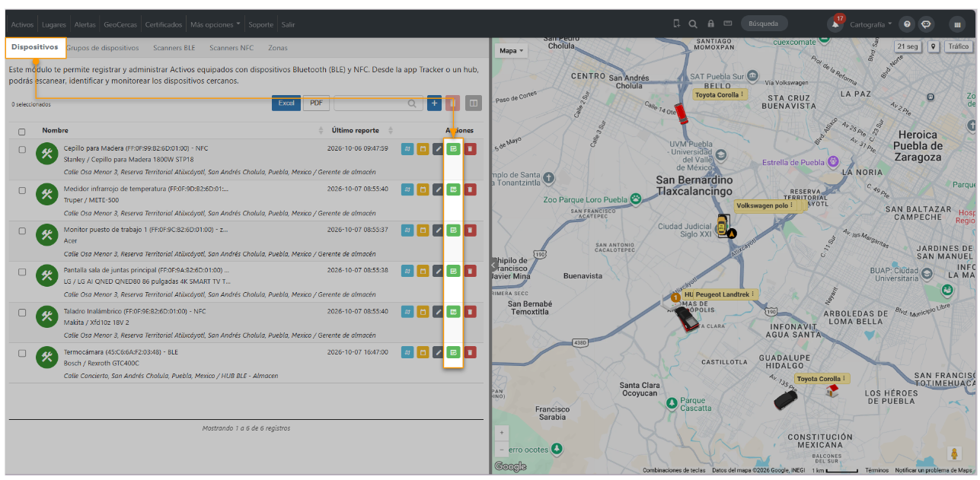Viewport: 980px width, 480px height.
Task: Open options menu on Volkswagen polo label
Action: coord(791,205)
